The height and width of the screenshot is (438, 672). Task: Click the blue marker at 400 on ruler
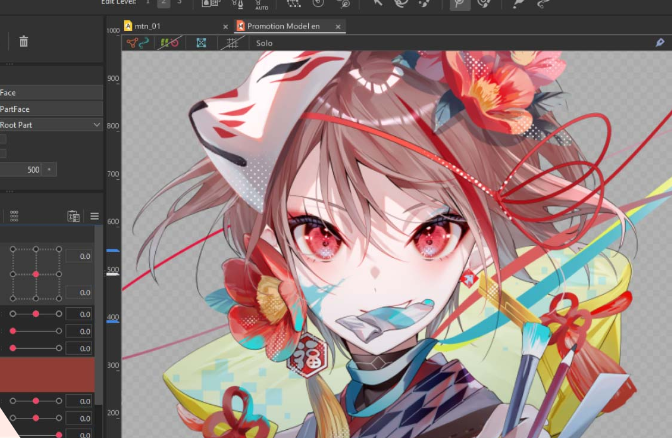pyautogui.click(x=113, y=321)
